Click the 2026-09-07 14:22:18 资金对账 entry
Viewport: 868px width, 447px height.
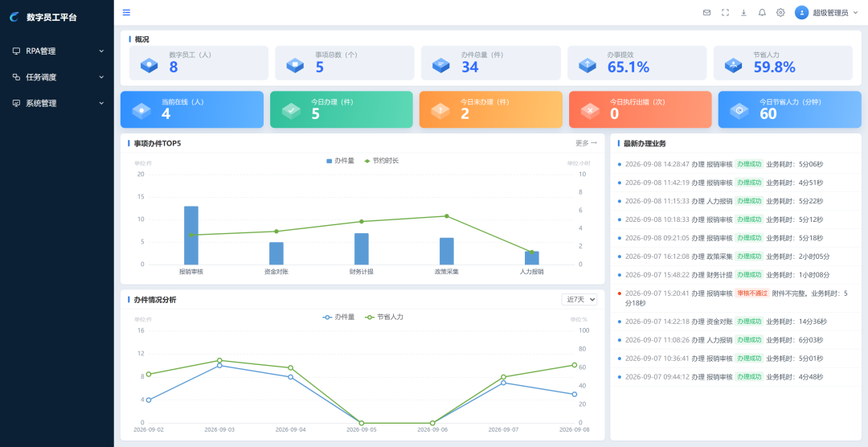(x=735, y=322)
